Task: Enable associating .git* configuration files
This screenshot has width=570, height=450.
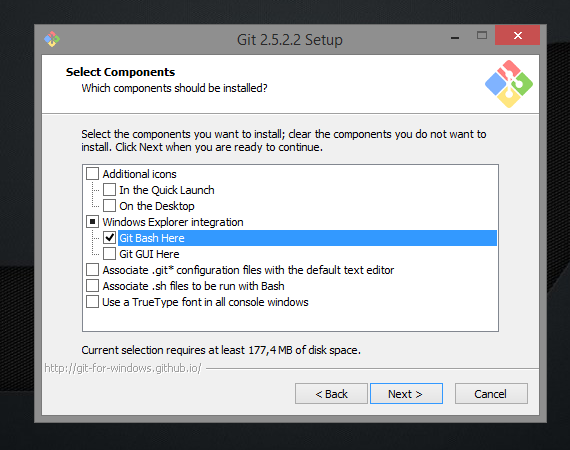Action: click(x=92, y=270)
